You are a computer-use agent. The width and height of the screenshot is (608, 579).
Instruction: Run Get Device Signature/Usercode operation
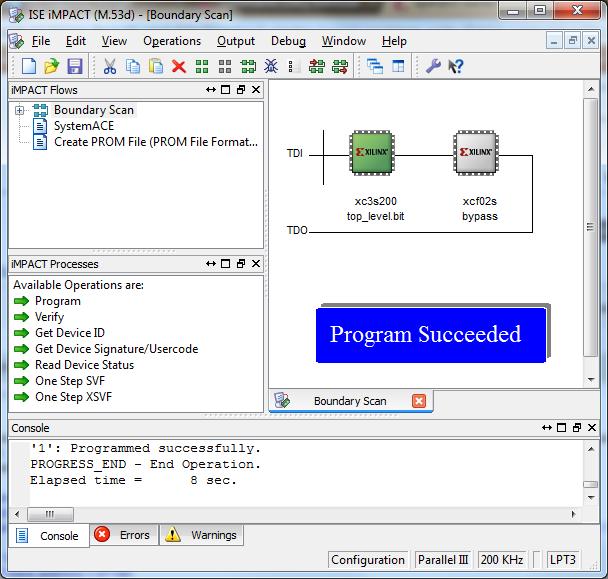pos(117,349)
